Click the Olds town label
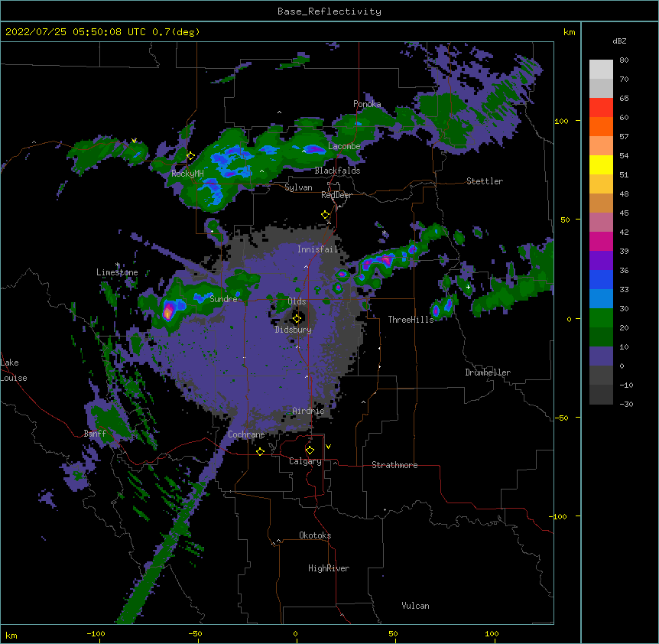 coord(297,301)
